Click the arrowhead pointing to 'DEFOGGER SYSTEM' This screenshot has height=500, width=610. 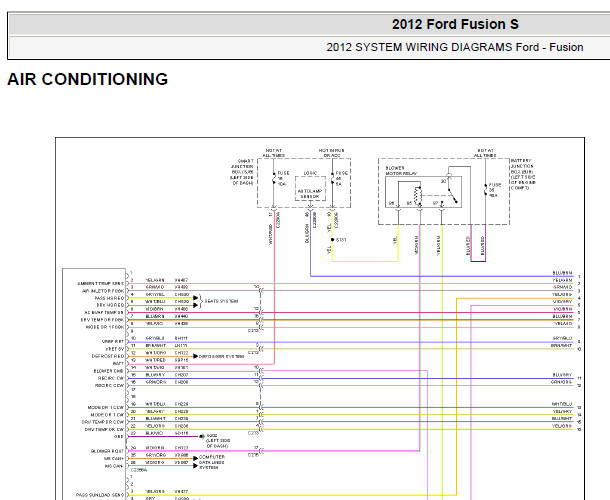point(196,356)
